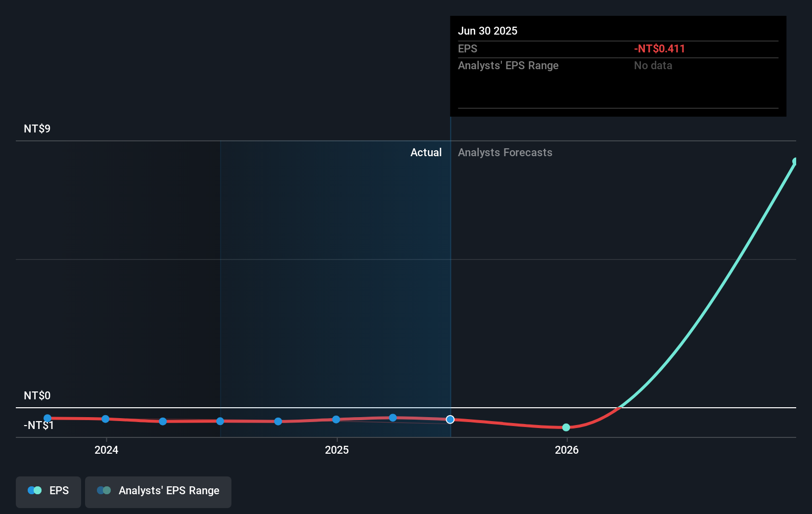Viewport: 812px width, 514px height.
Task: Toggle the Analysts' EPS Range legend
Action: tap(158, 492)
